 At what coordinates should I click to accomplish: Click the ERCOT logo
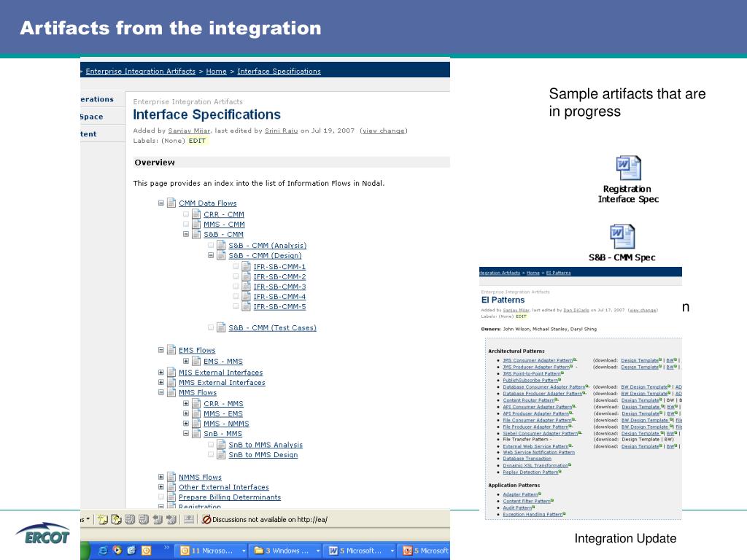42,534
